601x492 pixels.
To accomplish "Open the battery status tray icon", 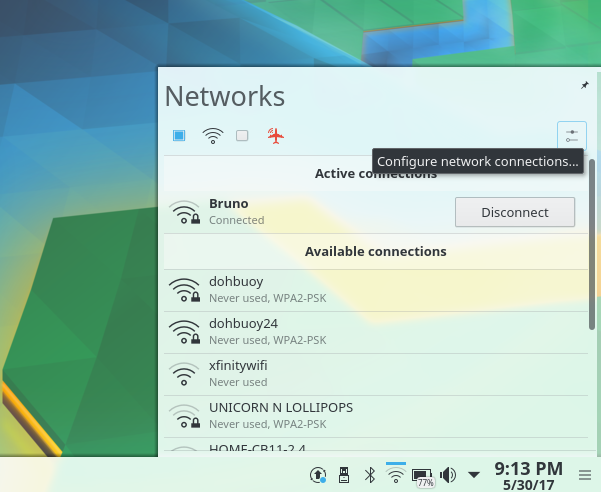I will pos(422,475).
